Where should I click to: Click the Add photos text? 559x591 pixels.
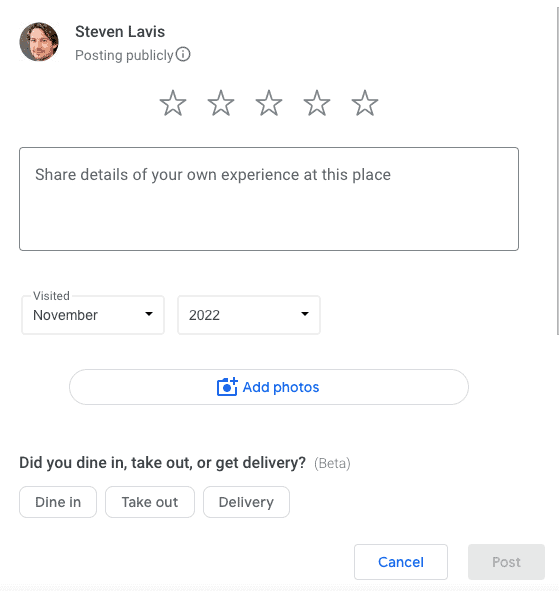281,387
